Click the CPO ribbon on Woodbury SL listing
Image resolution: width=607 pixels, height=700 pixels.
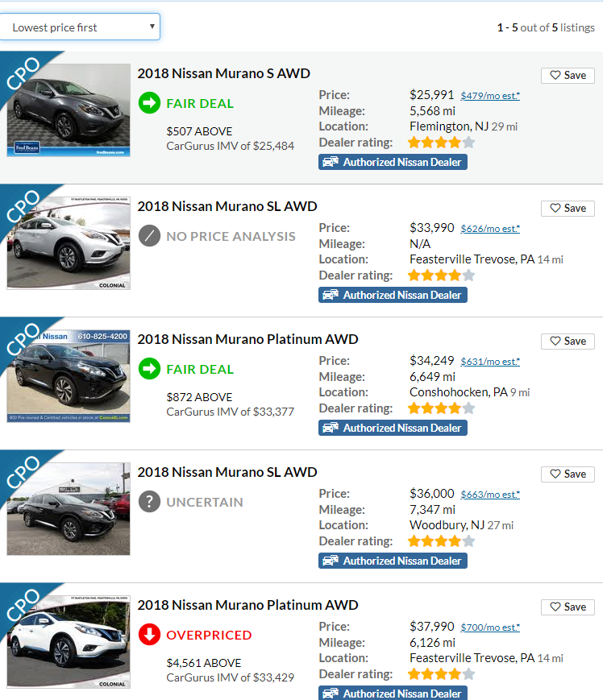[x=23, y=472]
